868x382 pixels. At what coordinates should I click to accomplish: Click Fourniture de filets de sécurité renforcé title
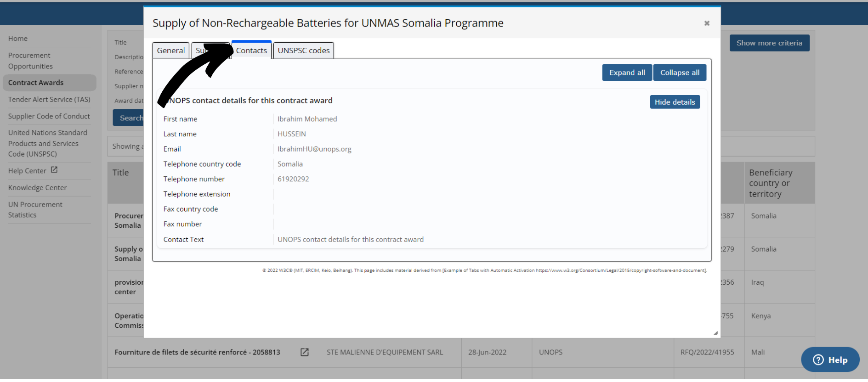point(197,352)
